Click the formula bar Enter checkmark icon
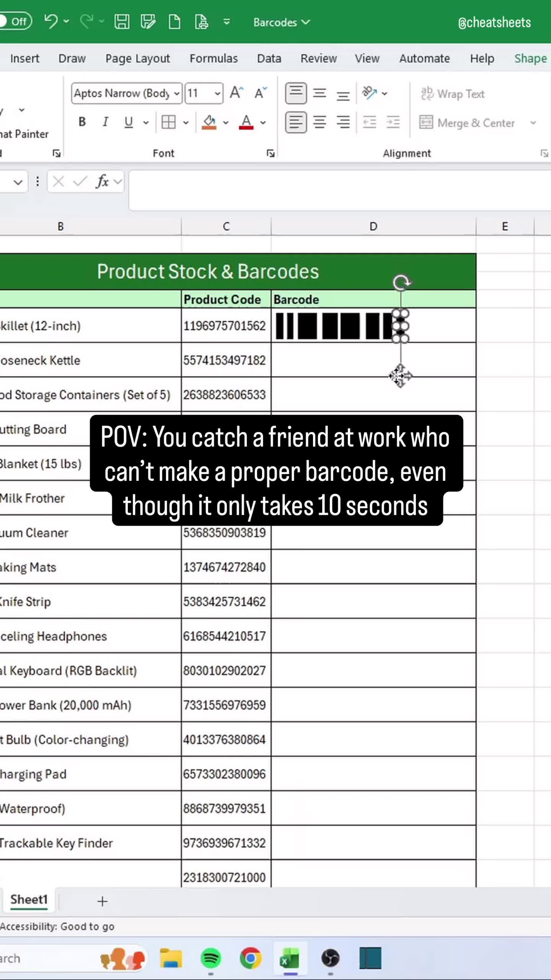Viewport: 551px width, 980px height. [x=80, y=181]
